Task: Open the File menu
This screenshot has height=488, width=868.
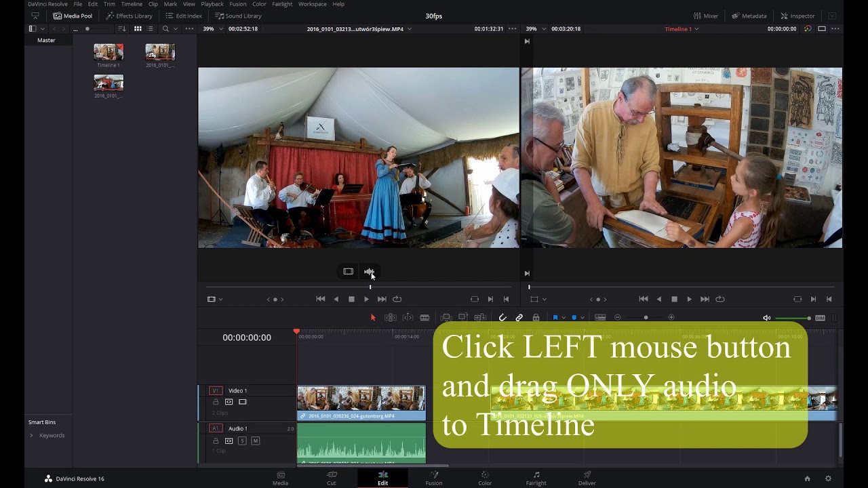Action: coord(78,4)
